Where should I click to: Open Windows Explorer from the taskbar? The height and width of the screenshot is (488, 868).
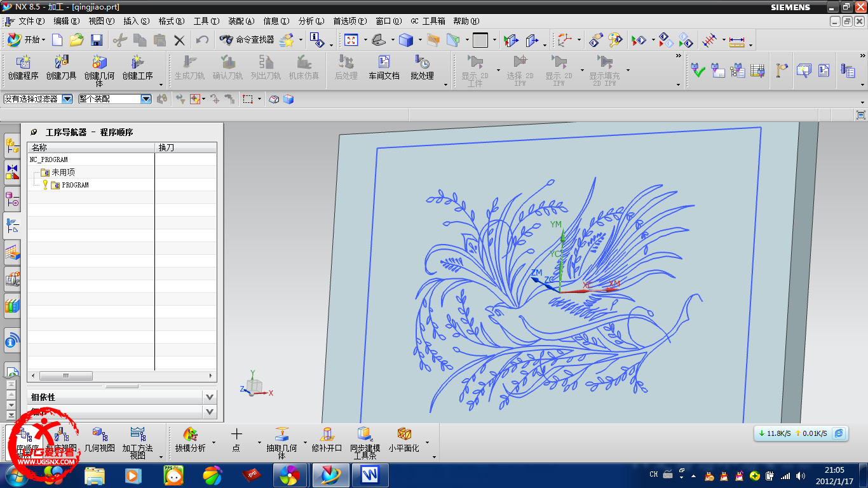point(95,475)
